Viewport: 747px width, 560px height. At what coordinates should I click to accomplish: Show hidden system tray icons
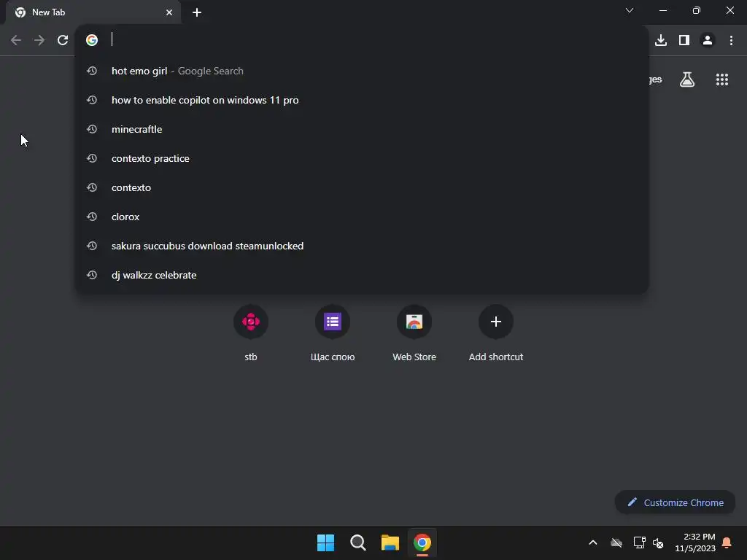click(x=593, y=542)
